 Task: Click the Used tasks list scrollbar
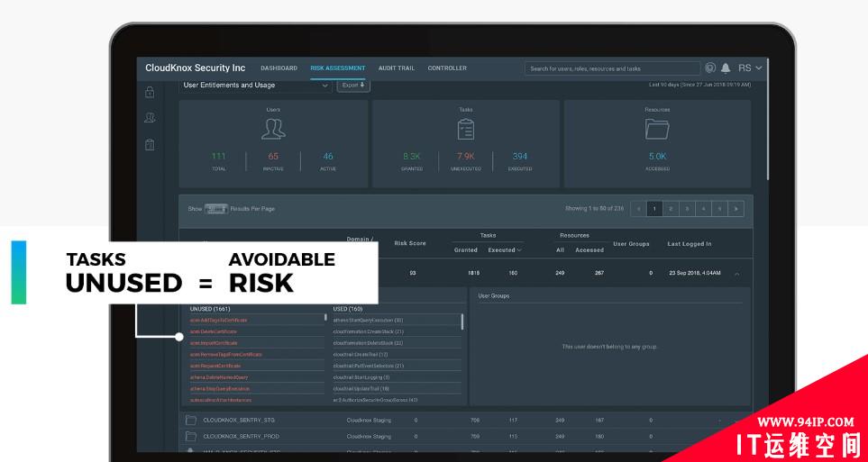(x=462, y=322)
